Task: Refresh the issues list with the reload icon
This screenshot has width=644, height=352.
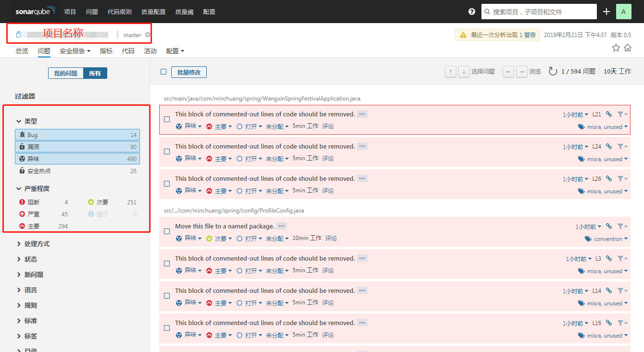Action: pos(552,71)
